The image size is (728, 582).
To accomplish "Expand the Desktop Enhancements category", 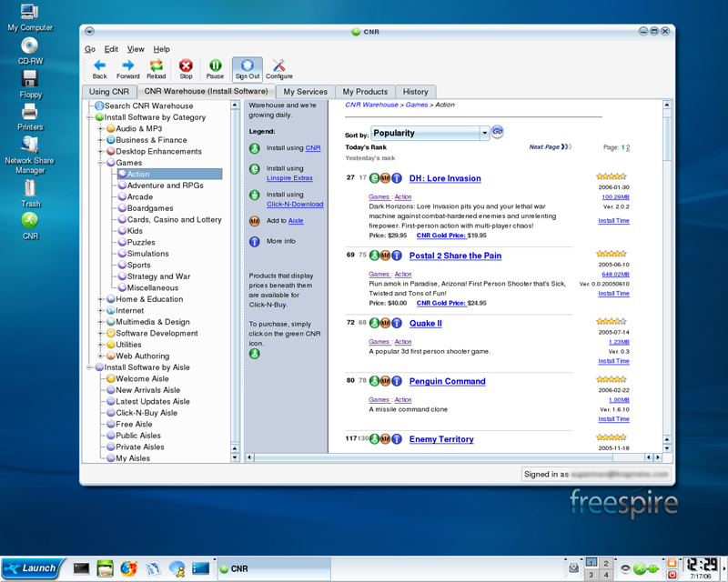I will (x=100, y=151).
